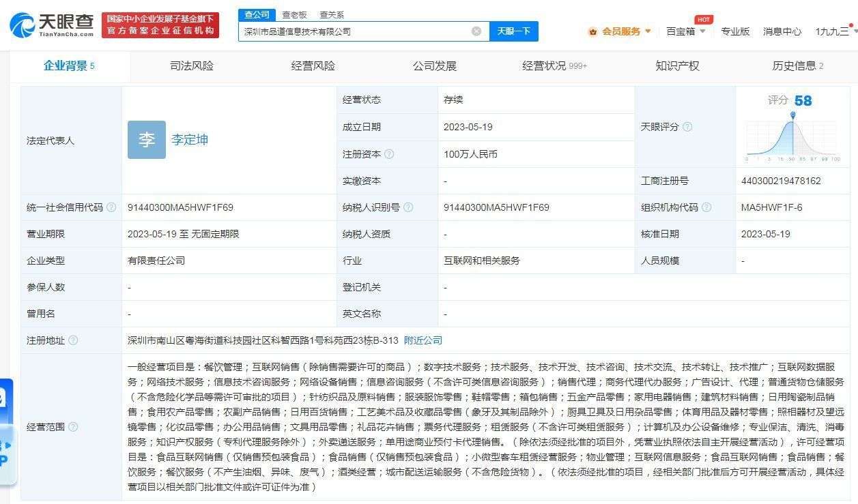The image size is (858, 504).
Task: Click the help icon next to 组织机构代码
Action: point(706,207)
